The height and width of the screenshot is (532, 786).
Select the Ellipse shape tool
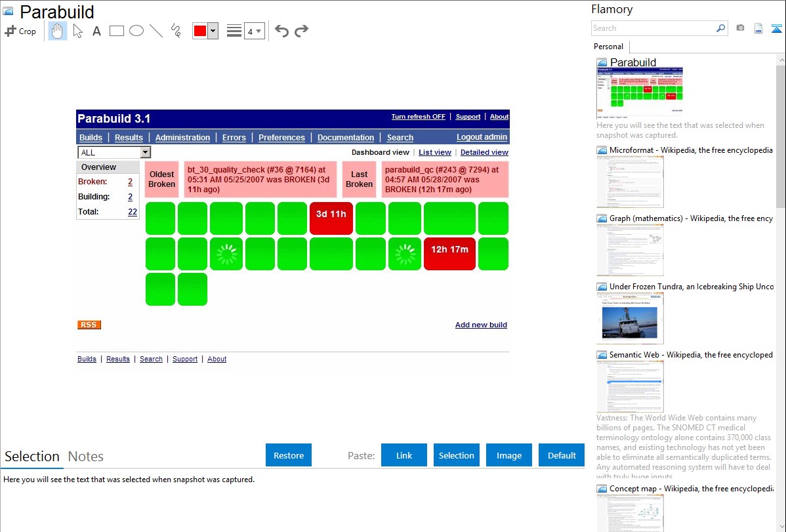tap(136, 31)
